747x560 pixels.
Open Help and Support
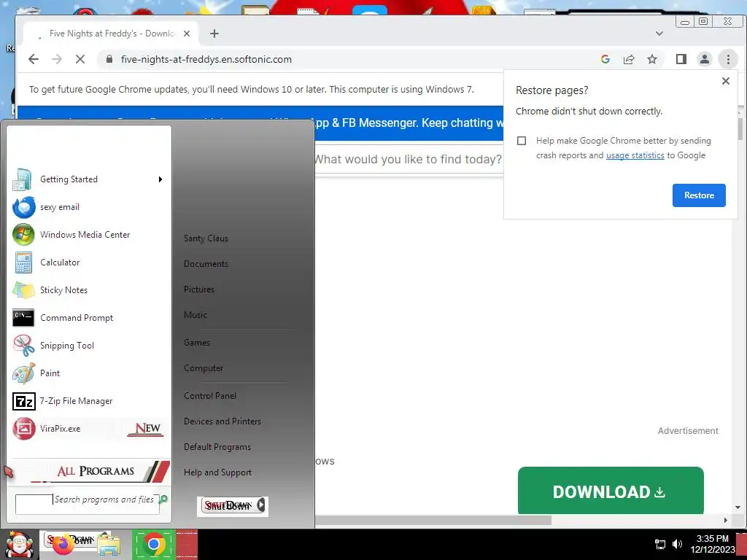(217, 472)
